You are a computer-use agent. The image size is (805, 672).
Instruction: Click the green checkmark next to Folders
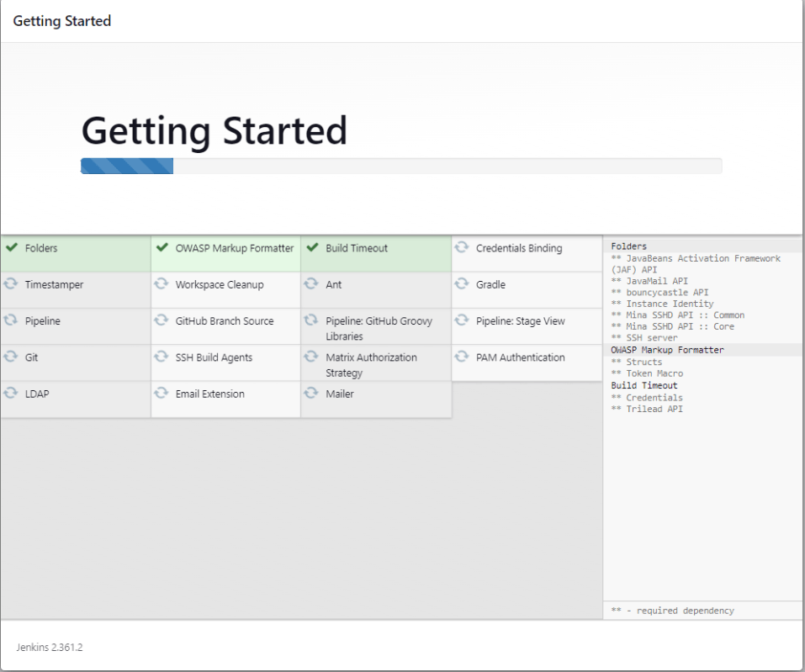click(x=11, y=248)
